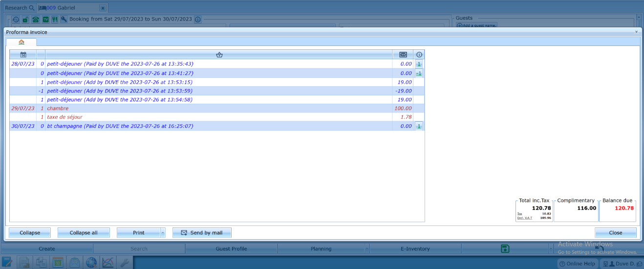Click info badge on 13:35:43 petit-déjeuner row

click(x=419, y=64)
